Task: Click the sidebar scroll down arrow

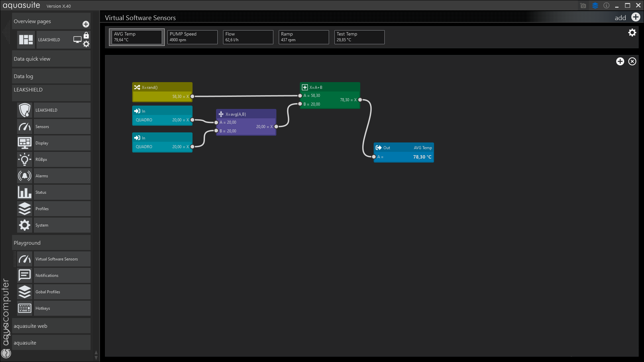Action: click(x=96, y=358)
